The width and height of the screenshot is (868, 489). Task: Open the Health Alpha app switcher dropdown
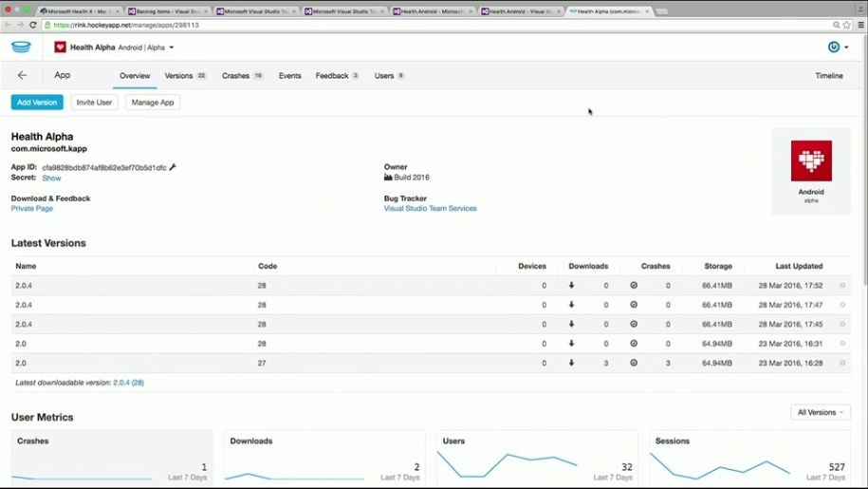coord(171,47)
